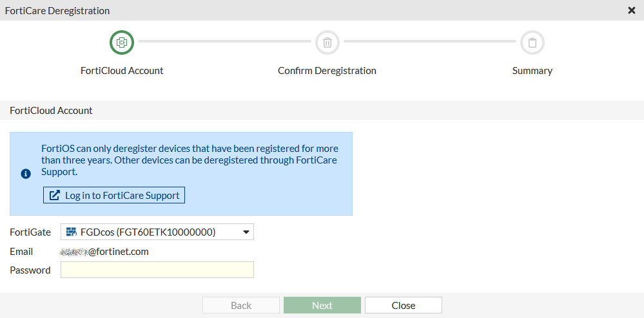Click the external link icon beside Log in
Screen dimensions: 644x318
55,195
